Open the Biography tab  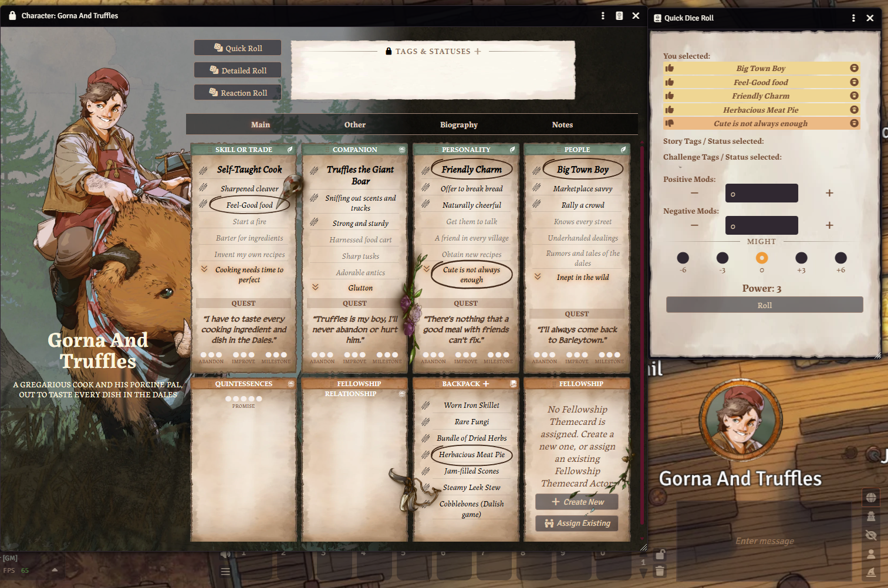tap(459, 124)
